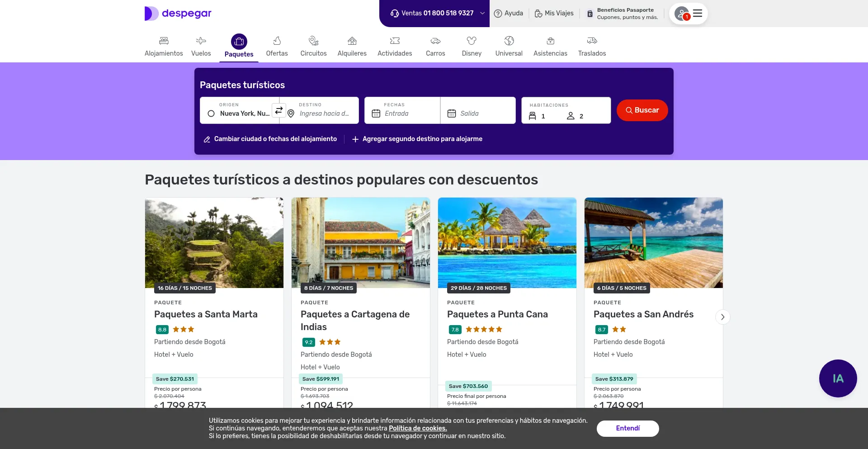Expand the Ventas phone number dropdown

[482, 14]
